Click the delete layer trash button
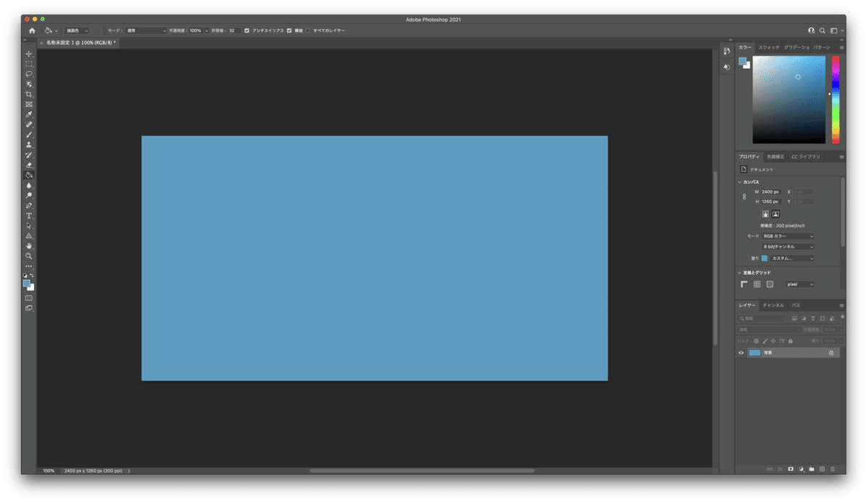The image size is (868, 503). tap(833, 469)
